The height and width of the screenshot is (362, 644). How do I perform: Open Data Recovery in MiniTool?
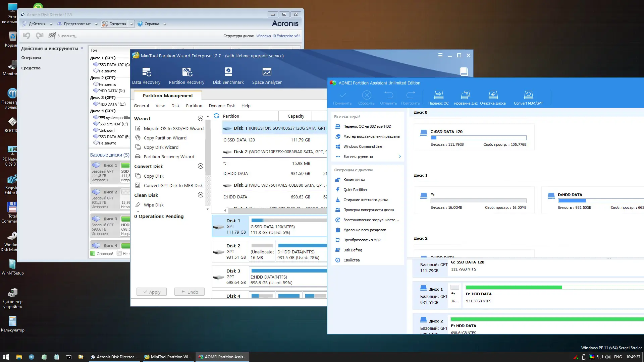pyautogui.click(x=146, y=75)
